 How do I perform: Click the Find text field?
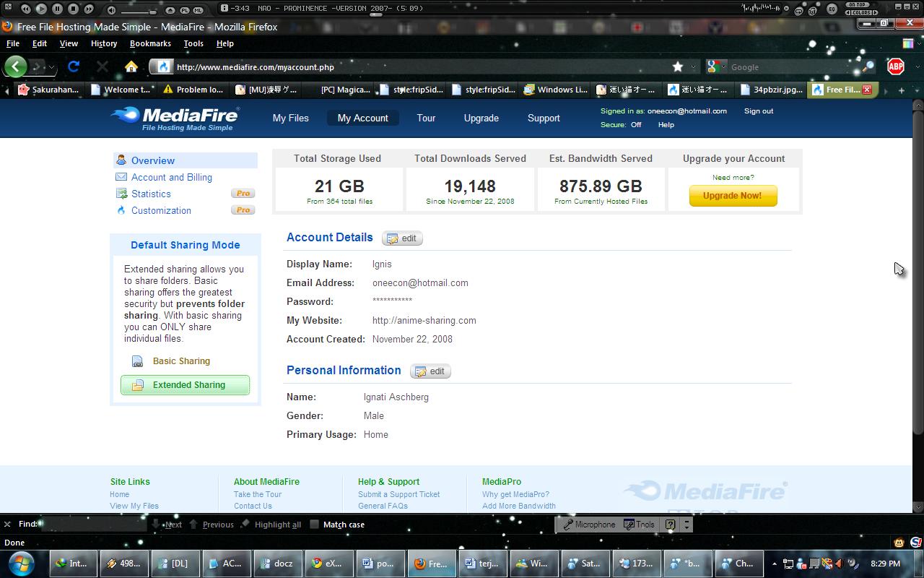(x=95, y=524)
